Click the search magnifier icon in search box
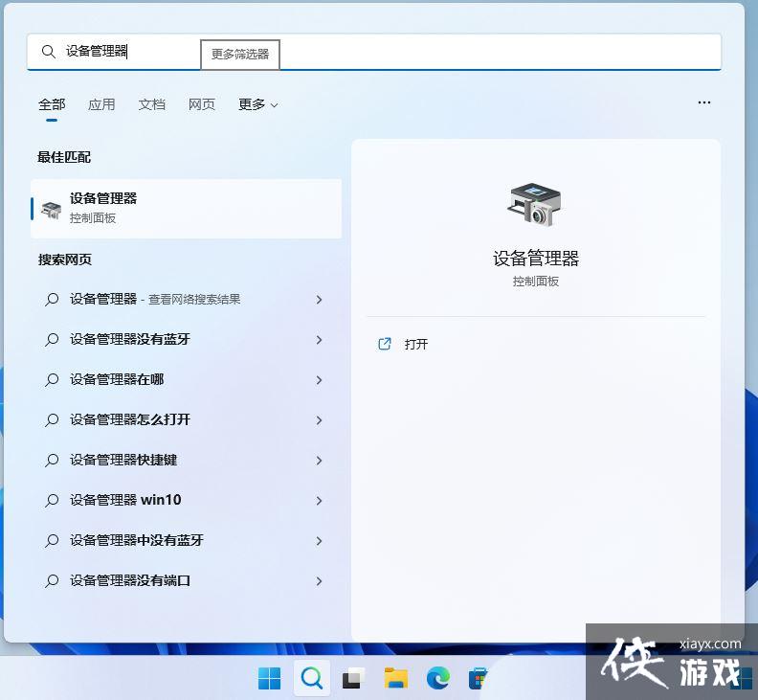This screenshot has width=758, height=700. point(49,52)
